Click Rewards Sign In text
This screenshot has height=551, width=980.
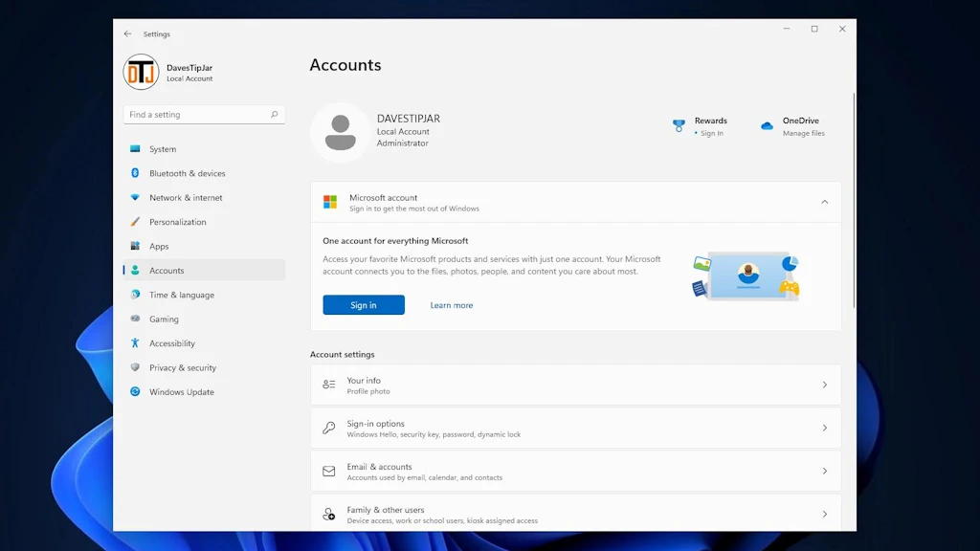click(x=711, y=133)
